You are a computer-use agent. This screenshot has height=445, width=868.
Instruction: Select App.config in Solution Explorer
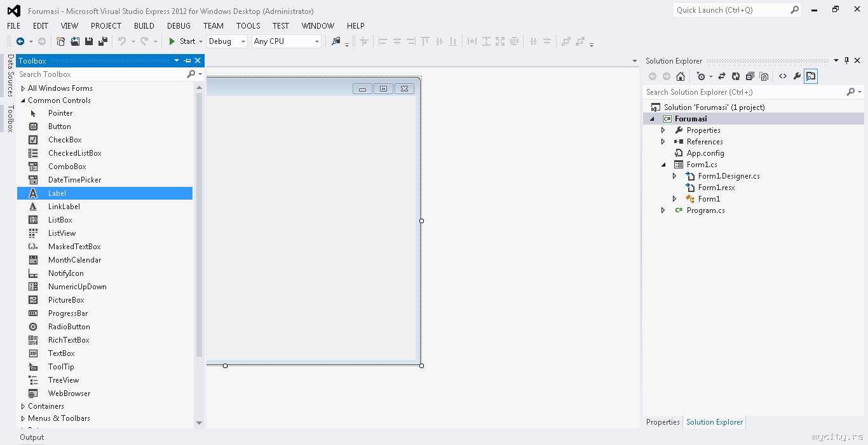705,153
